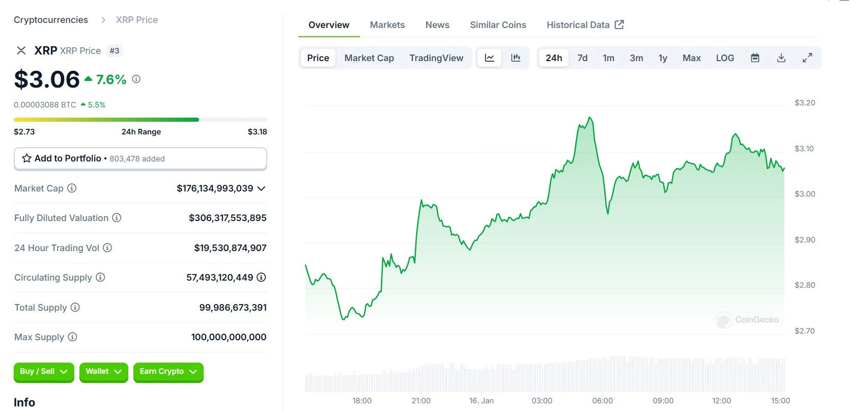Viewport: 868px width, 411px height.
Task: Click the $306,317,553,895 valuation value
Action: 228,218
